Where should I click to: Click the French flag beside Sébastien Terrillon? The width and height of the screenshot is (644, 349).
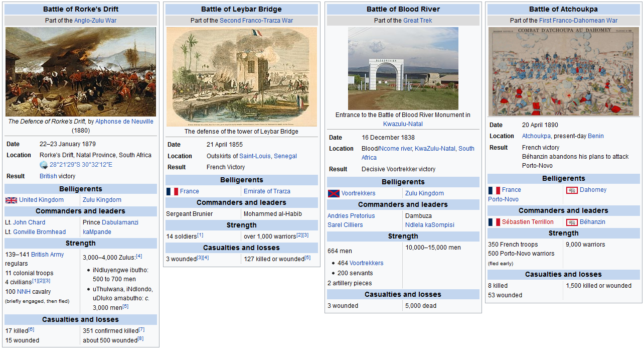pos(494,222)
